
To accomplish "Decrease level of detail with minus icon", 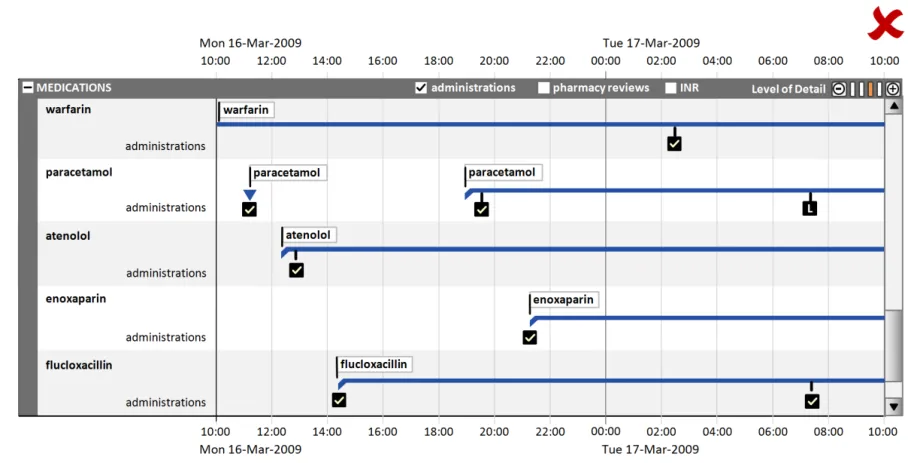I will 839,89.
